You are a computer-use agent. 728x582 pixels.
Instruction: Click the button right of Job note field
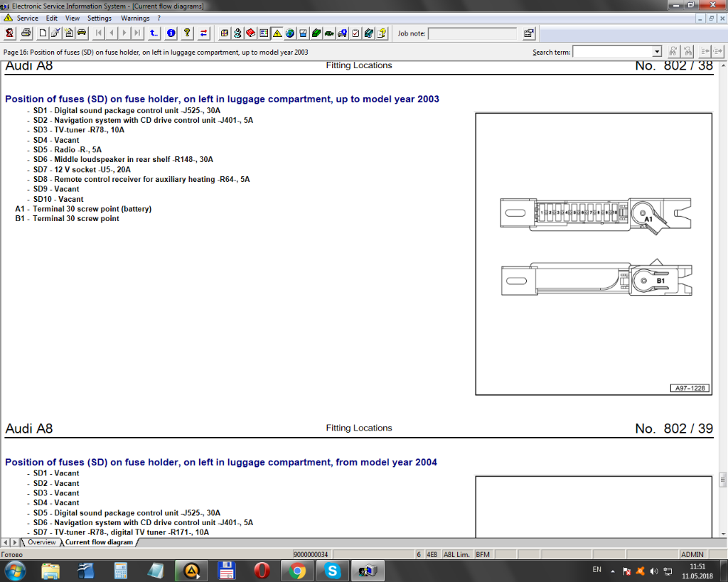click(x=528, y=33)
